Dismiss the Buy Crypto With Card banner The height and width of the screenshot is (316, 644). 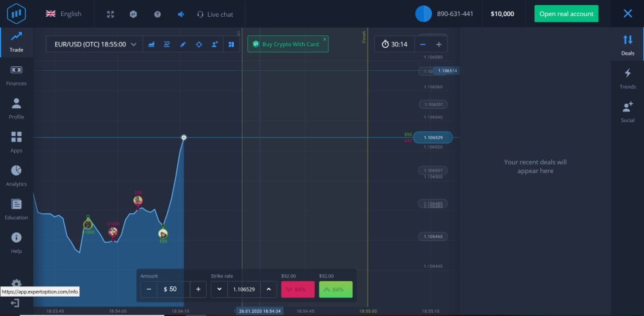325,39
